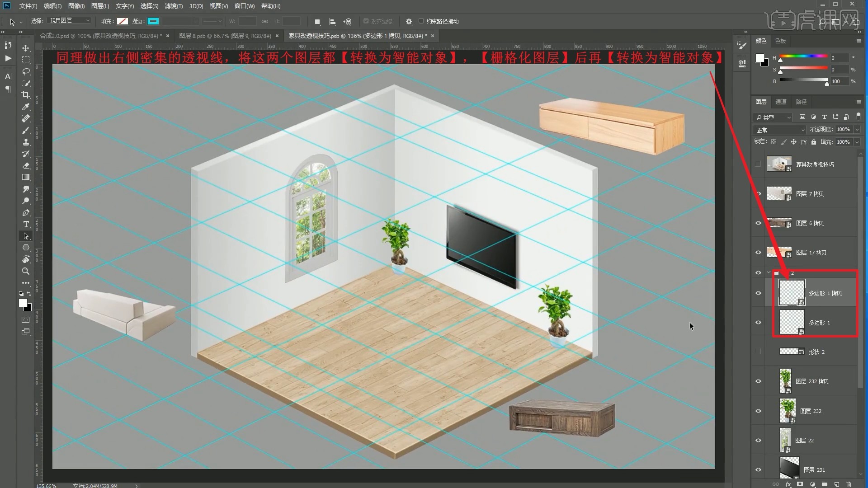Hide the 图层 232 拷贝 layer
The height and width of the screenshot is (488, 868).
(x=759, y=381)
